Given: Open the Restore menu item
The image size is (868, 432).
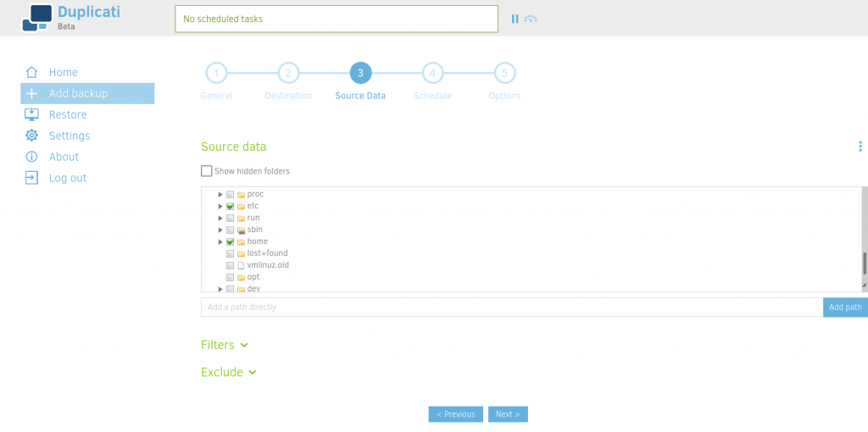Looking at the screenshot, I should click(x=68, y=114).
